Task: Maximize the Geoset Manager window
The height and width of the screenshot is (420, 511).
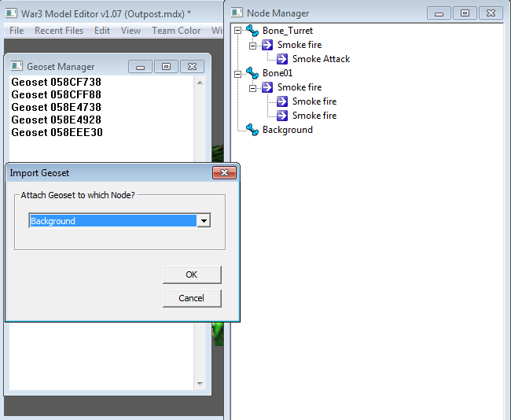Action: coord(166,67)
